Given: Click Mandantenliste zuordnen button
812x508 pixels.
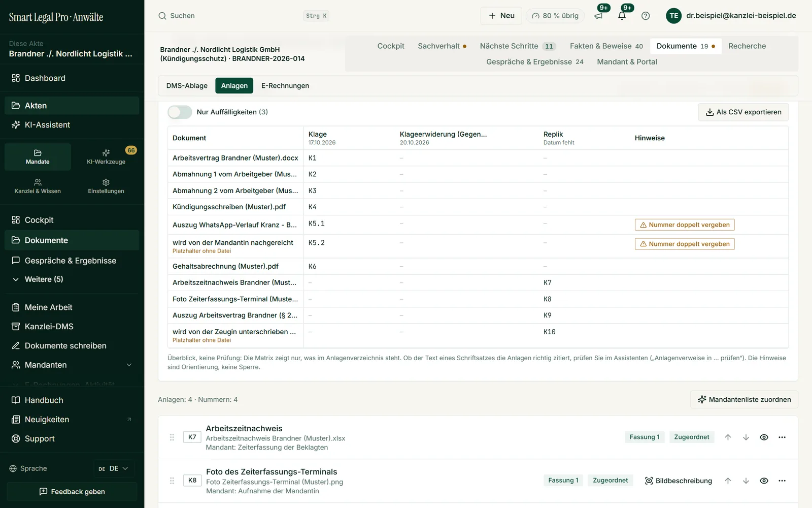Looking at the screenshot, I should [x=744, y=400].
